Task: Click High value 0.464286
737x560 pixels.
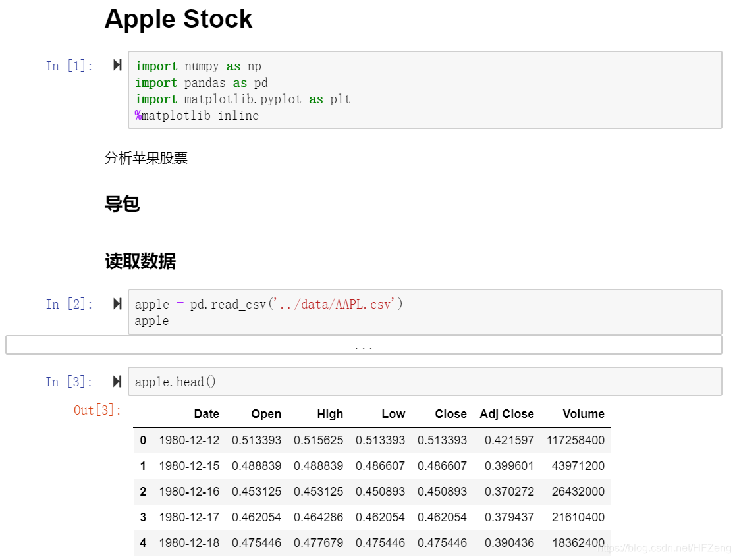Action: pyautogui.click(x=319, y=517)
